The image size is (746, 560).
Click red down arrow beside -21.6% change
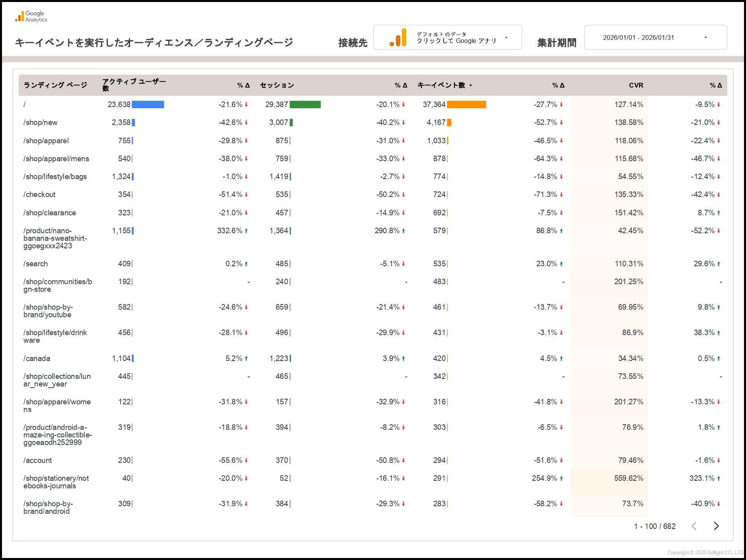point(246,105)
